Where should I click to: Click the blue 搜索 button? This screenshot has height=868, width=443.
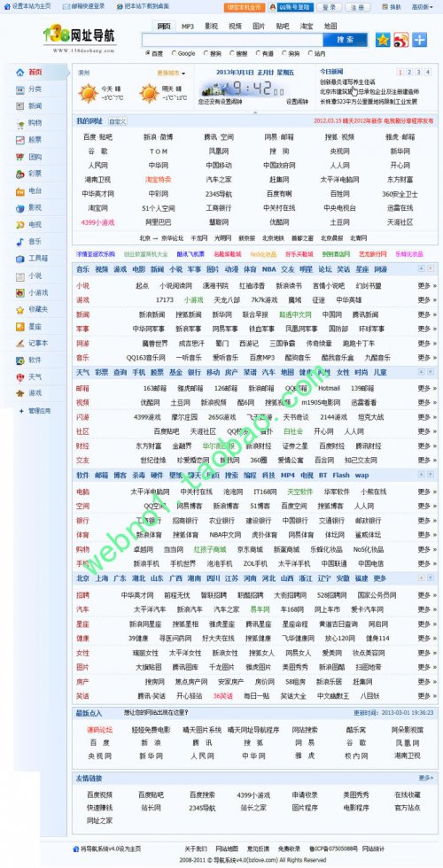coord(346,40)
